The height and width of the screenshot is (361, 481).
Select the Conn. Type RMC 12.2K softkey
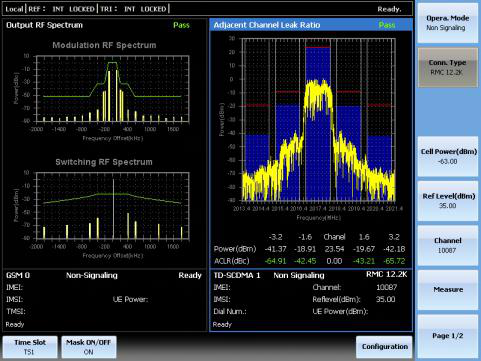[447, 67]
